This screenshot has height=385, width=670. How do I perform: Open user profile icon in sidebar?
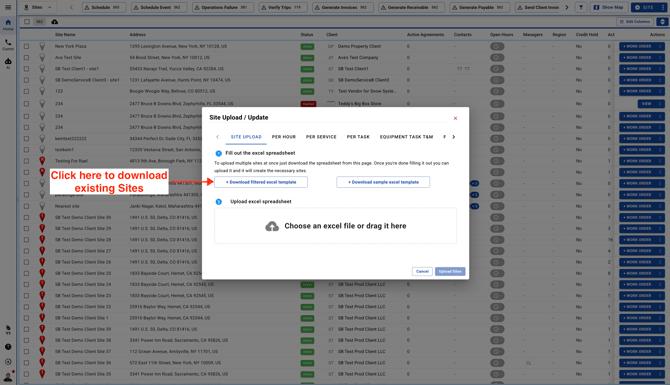tap(8, 376)
